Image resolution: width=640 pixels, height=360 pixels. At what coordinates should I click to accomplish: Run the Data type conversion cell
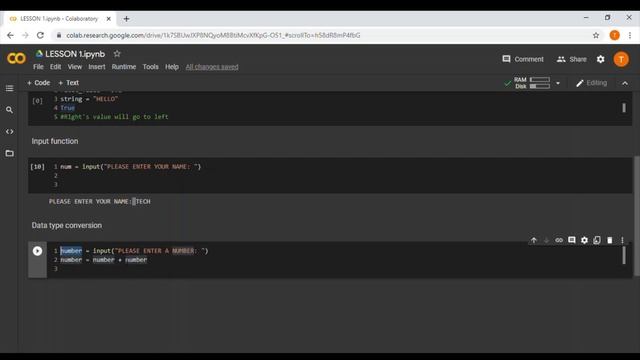coord(37,251)
